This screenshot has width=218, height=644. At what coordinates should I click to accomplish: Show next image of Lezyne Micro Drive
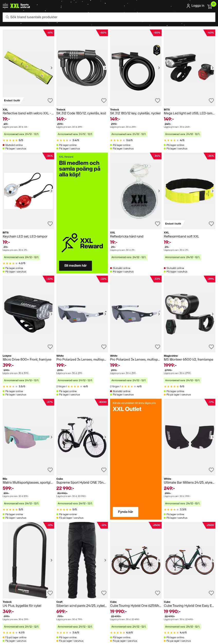click(51, 314)
